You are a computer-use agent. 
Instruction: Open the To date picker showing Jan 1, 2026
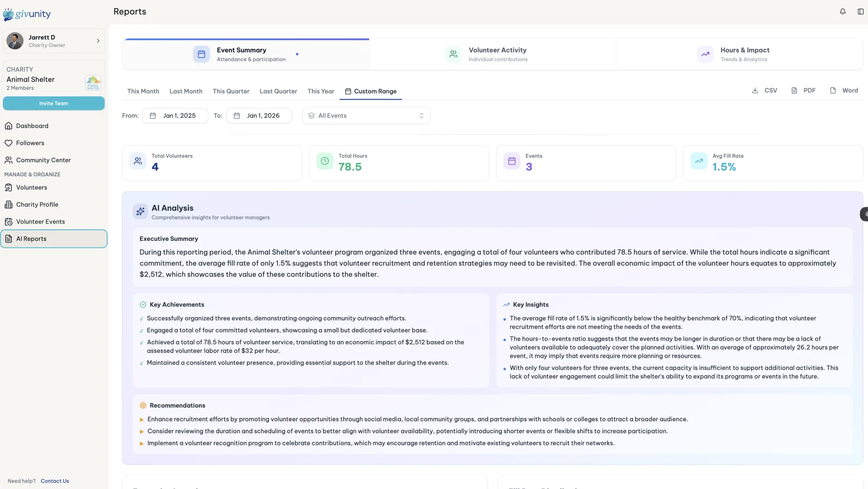[x=259, y=115]
